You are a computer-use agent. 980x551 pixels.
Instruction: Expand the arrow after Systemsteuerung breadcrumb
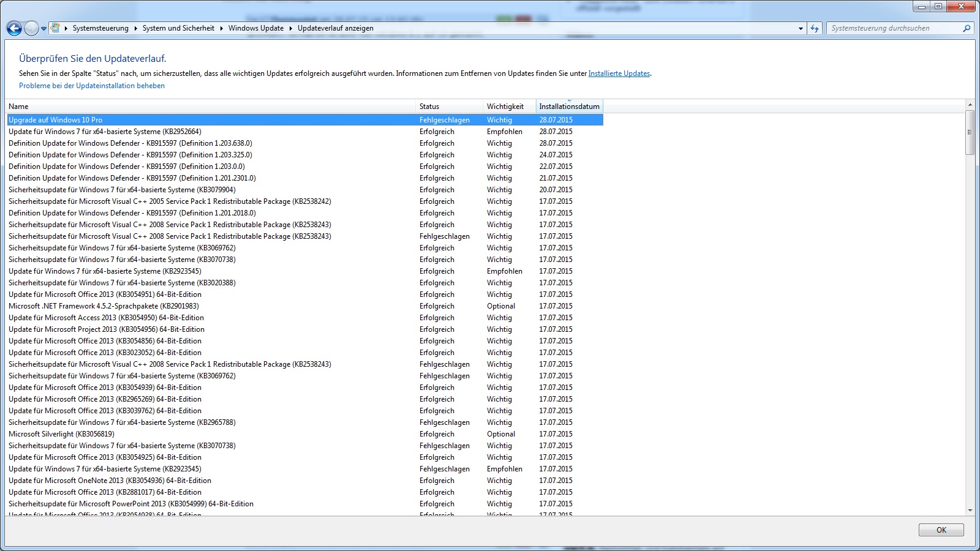click(135, 28)
